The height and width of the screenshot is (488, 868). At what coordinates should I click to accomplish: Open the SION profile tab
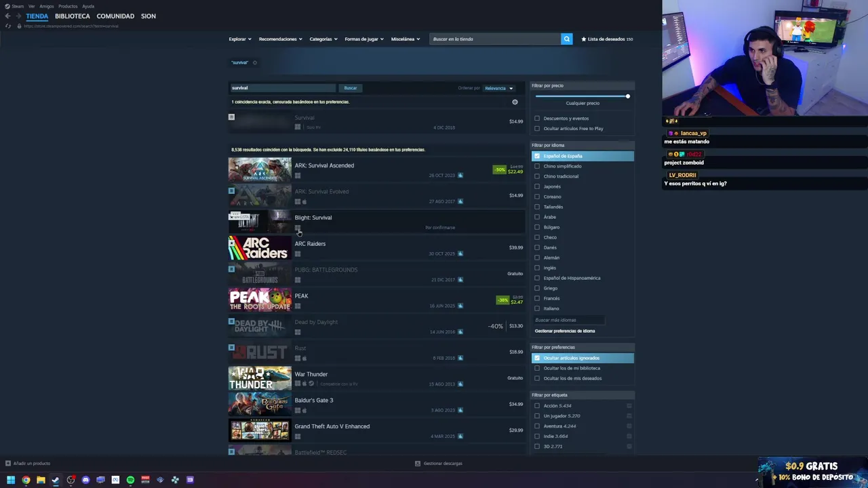click(x=149, y=16)
